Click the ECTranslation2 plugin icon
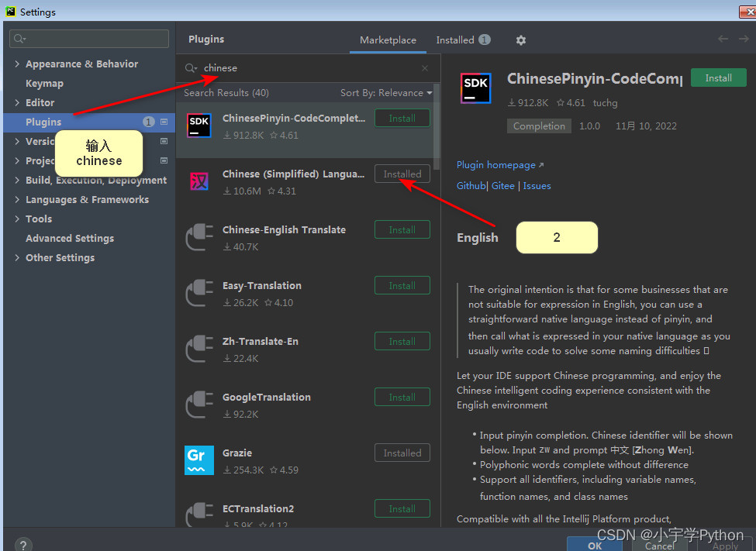 [x=199, y=515]
